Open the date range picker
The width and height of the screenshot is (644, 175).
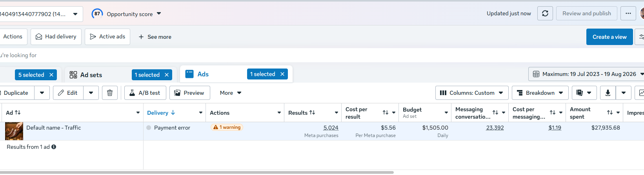coord(587,74)
